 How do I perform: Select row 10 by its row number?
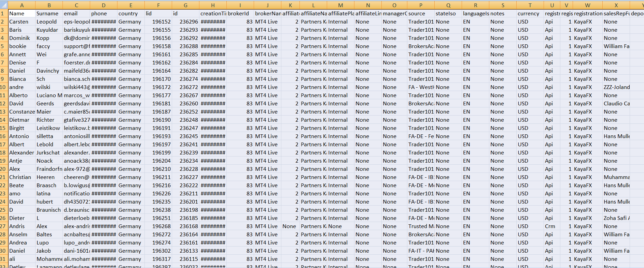point(4,87)
